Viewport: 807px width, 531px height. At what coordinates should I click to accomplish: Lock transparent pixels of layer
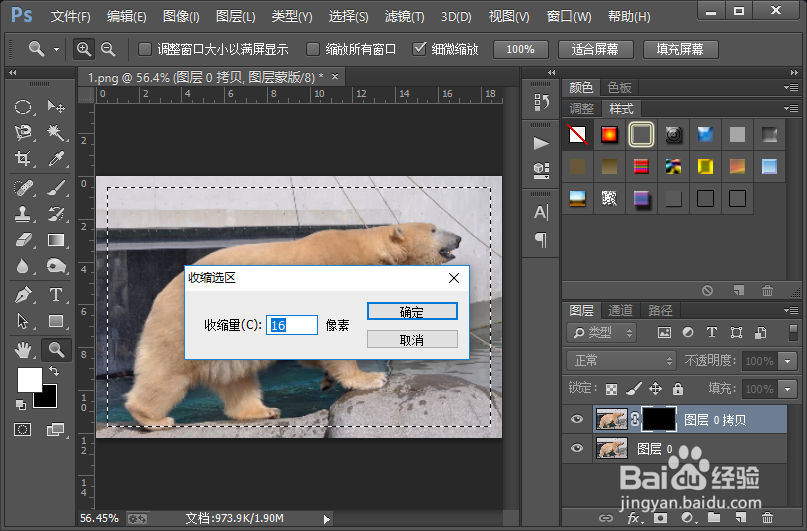coord(611,389)
